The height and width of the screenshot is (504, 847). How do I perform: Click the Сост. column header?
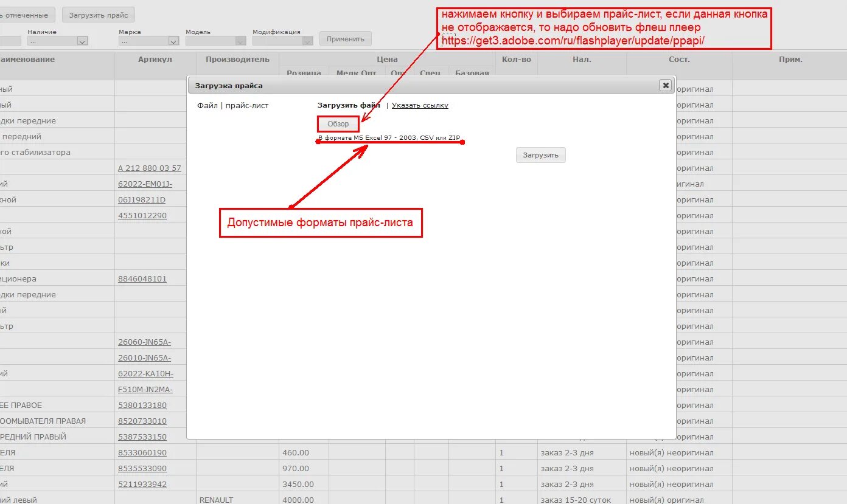coord(679,60)
